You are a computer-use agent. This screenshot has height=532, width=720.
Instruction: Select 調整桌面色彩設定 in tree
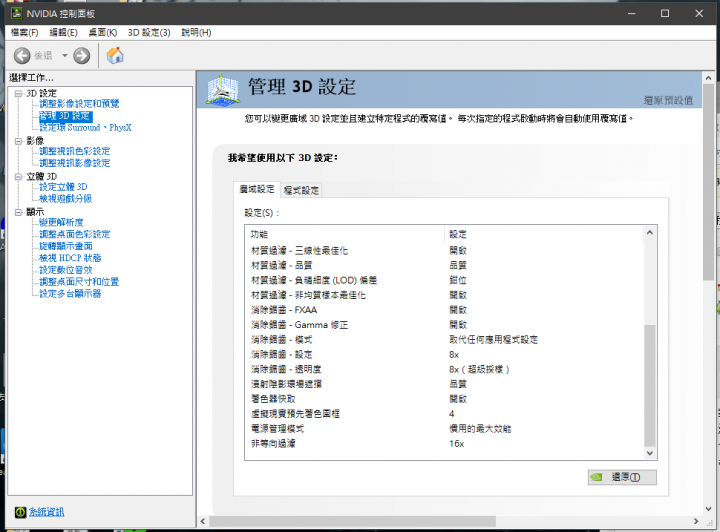coord(74,234)
